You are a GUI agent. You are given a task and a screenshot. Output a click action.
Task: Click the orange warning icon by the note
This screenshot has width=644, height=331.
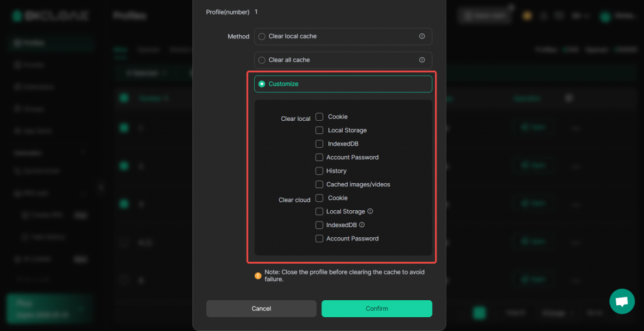258,276
